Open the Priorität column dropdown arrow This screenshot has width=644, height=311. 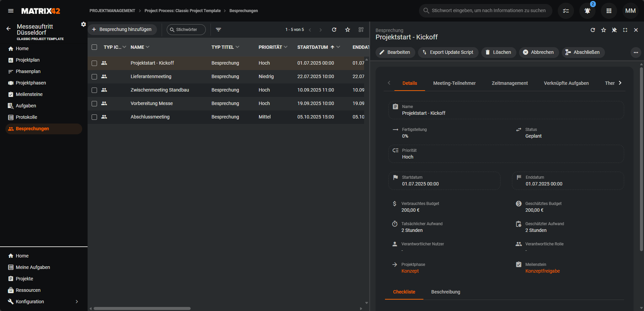tap(286, 47)
